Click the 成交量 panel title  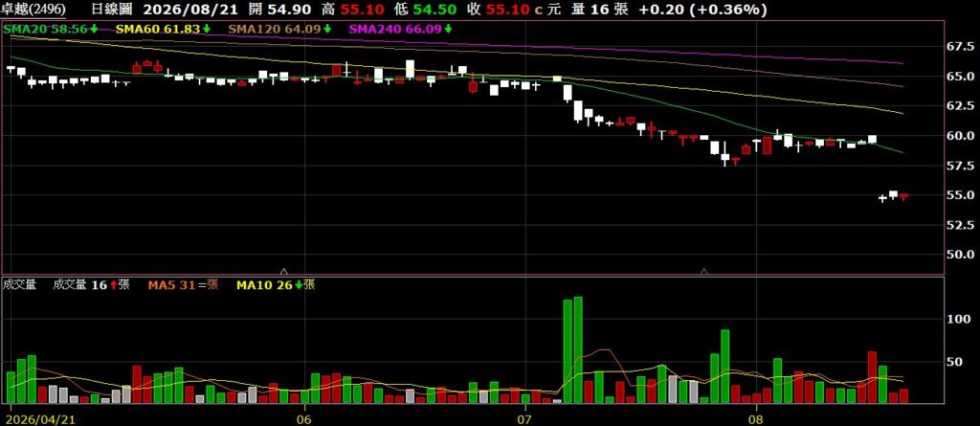(x=19, y=284)
